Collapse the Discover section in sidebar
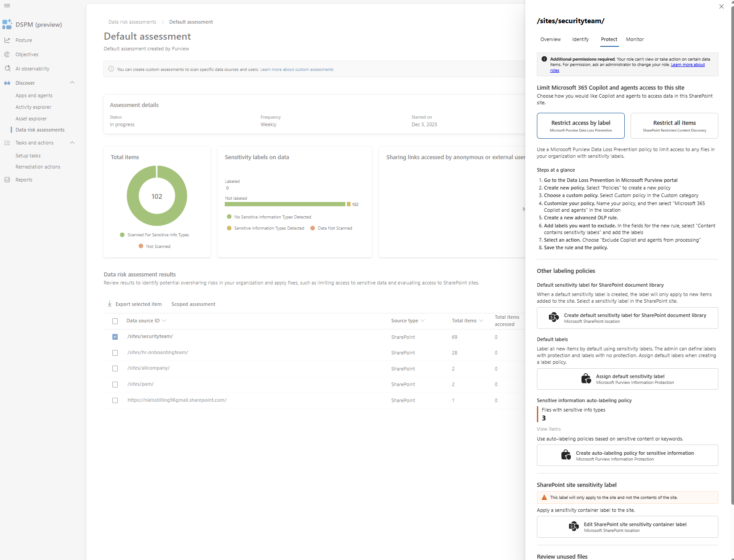This screenshot has width=734, height=560. point(72,83)
